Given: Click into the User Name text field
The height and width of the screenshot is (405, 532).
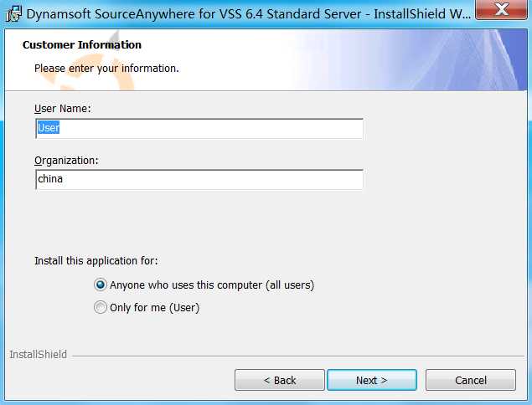Looking at the screenshot, I should pyautogui.click(x=199, y=128).
